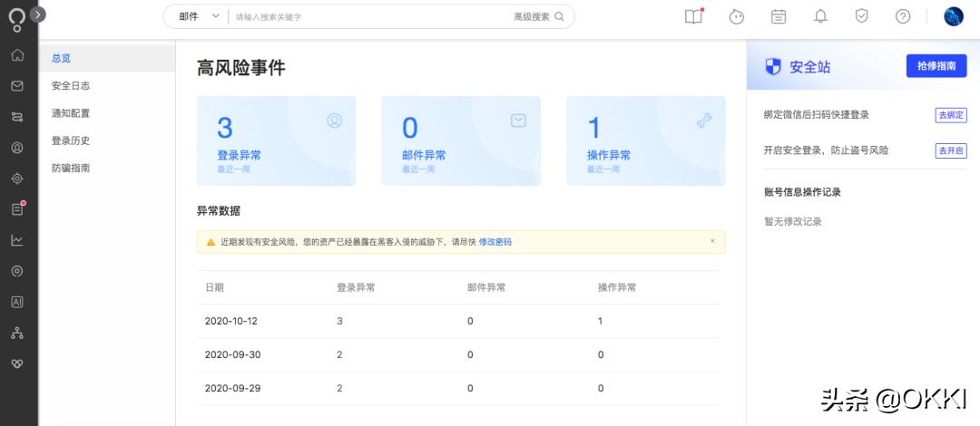Open notifications bell icon
This screenshot has width=980, height=426.
click(820, 17)
